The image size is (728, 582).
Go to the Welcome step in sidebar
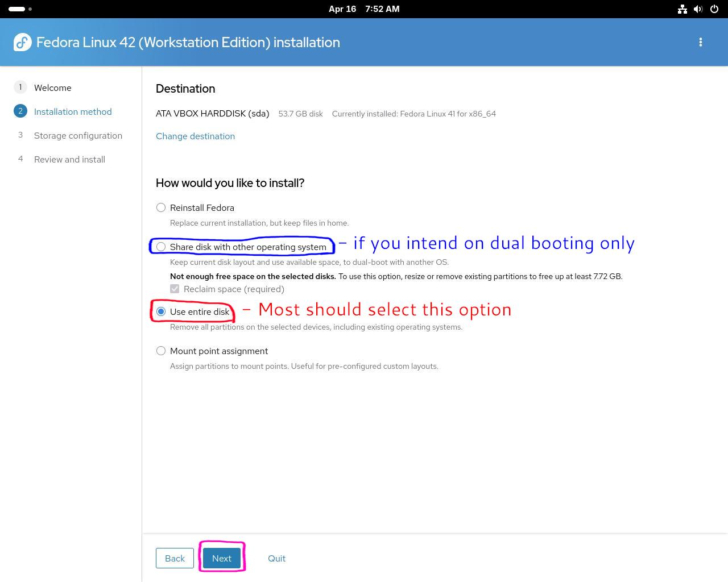(x=43, y=88)
